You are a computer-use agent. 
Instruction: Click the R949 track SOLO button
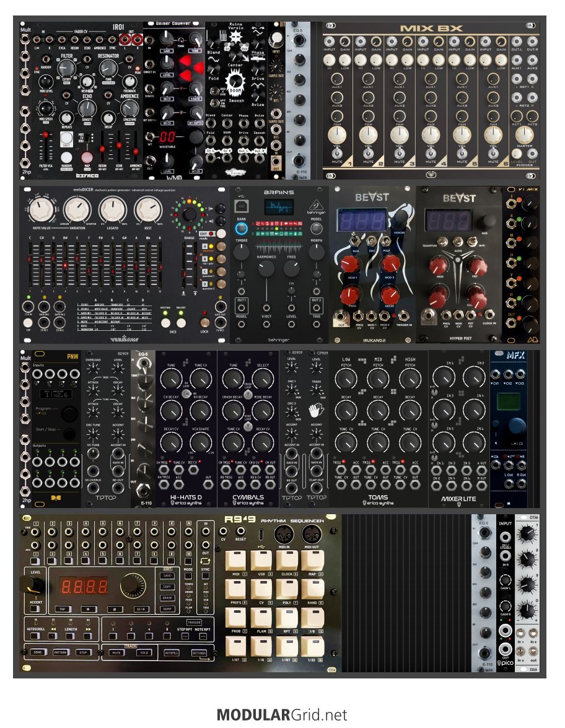point(144,652)
